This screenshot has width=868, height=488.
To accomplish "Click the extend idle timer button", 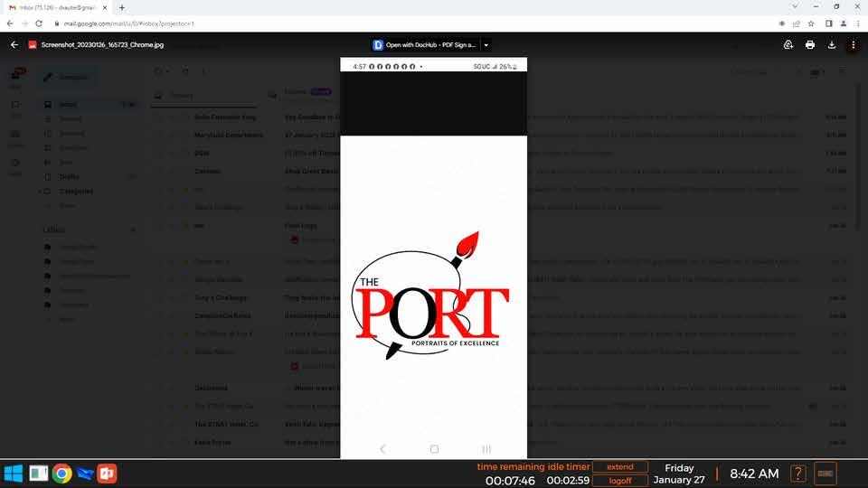I will [620, 466].
